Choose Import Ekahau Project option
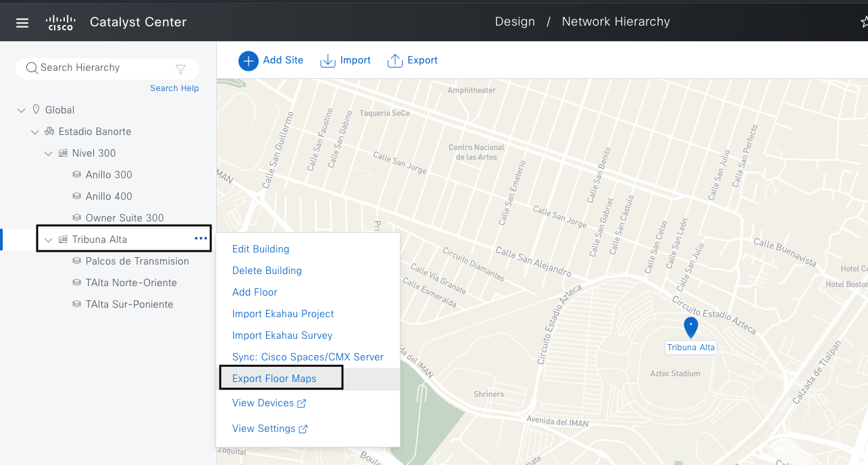This screenshot has height=465, width=868. 283,314
